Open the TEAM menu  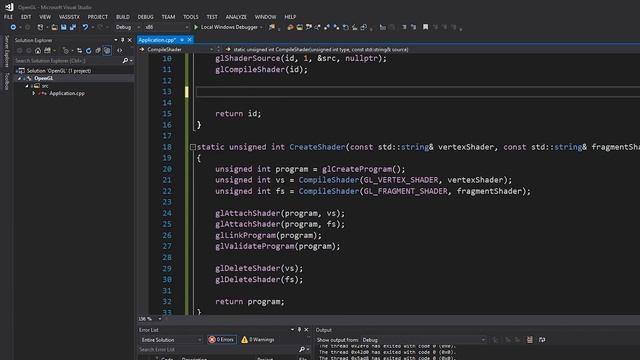point(168,17)
